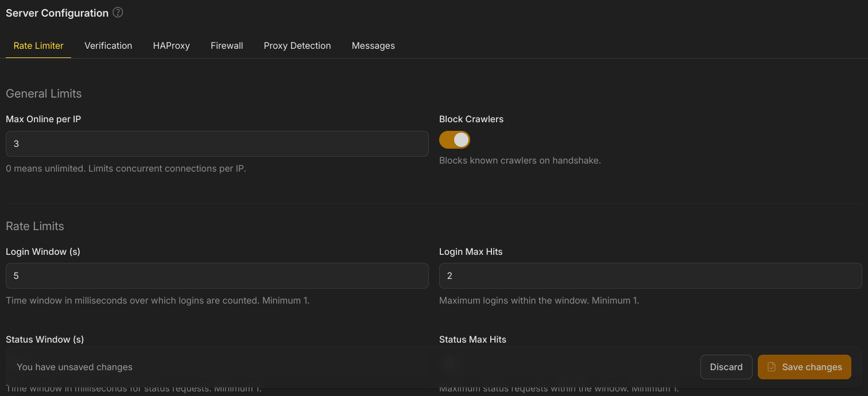
Task: Select the Login Window seconds field
Action: point(217,275)
